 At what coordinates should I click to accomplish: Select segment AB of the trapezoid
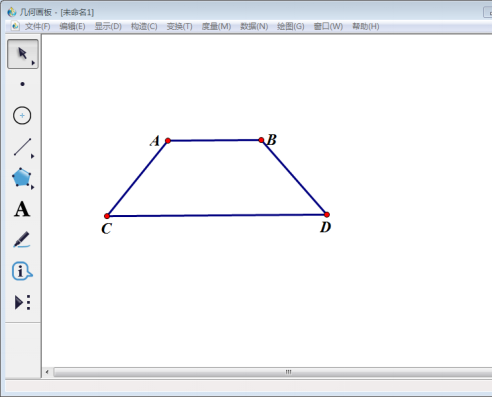(215, 140)
